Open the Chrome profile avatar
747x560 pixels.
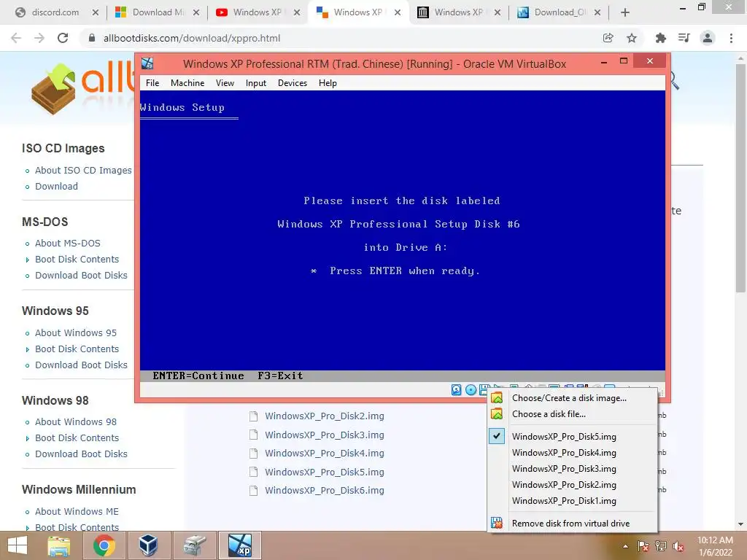[708, 38]
